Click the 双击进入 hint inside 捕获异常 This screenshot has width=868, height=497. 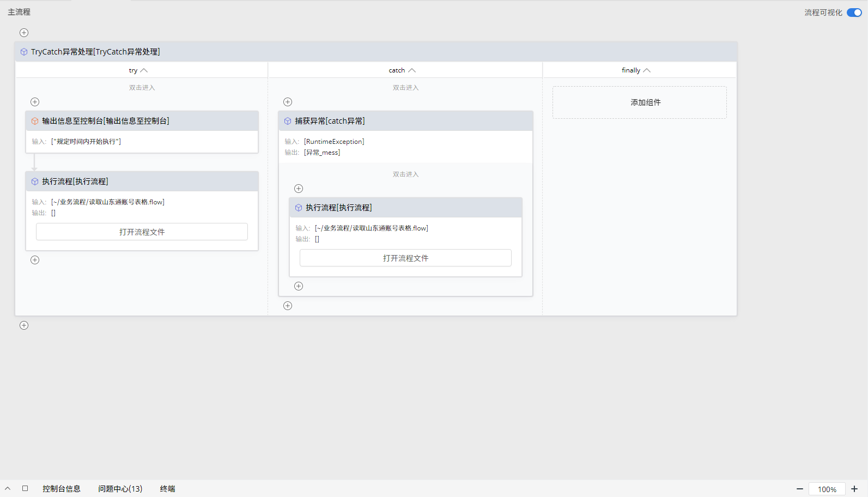[405, 174]
